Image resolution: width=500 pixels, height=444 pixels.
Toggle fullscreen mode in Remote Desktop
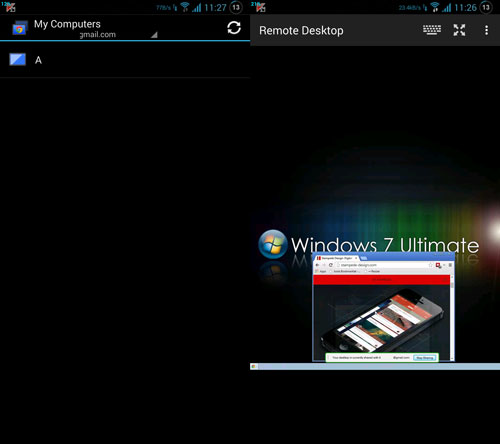point(459,30)
